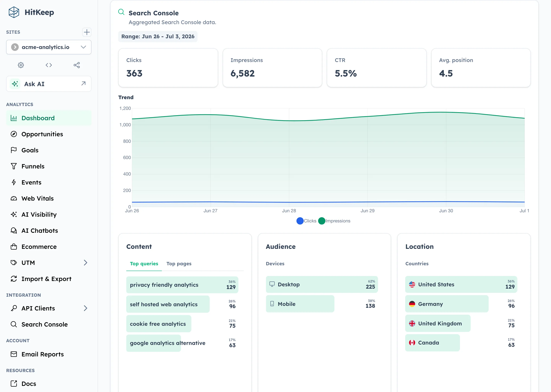Click the Impressions metric card
The height and width of the screenshot is (392, 551).
(272, 68)
